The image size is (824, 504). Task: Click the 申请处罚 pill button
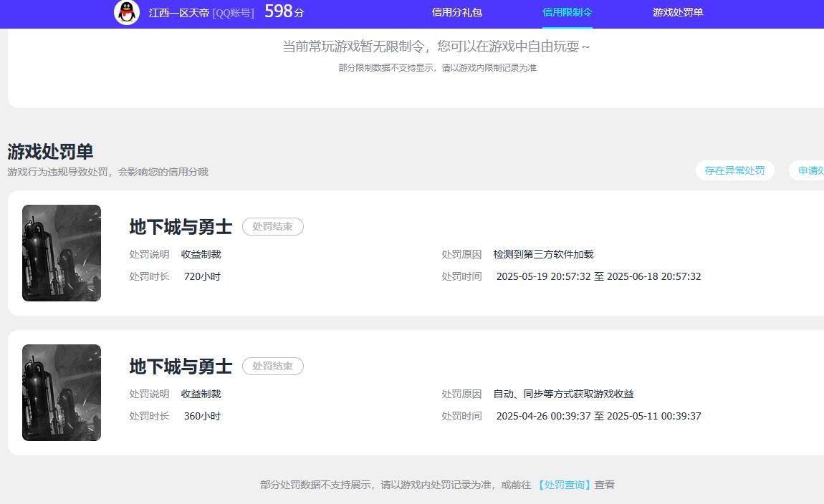pyautogui.click(x=813, y=170)
